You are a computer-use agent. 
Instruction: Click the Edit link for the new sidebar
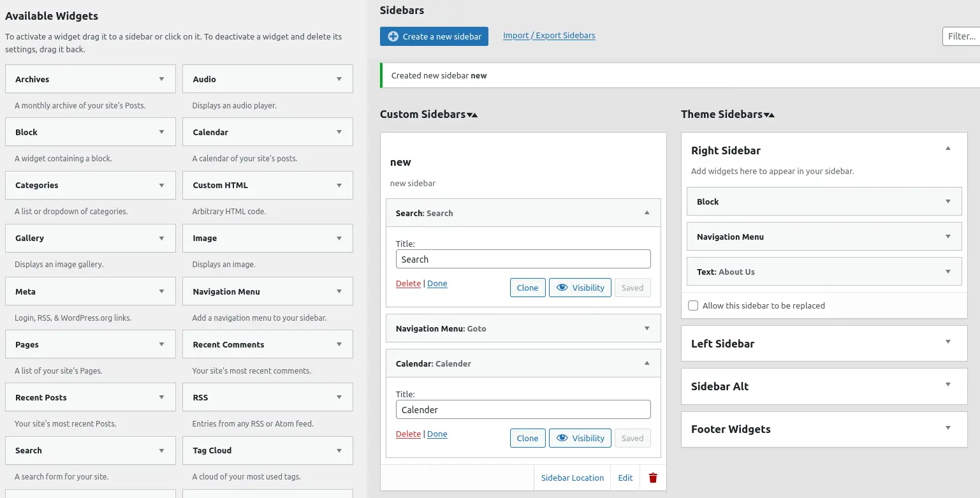tap(625, 477)
